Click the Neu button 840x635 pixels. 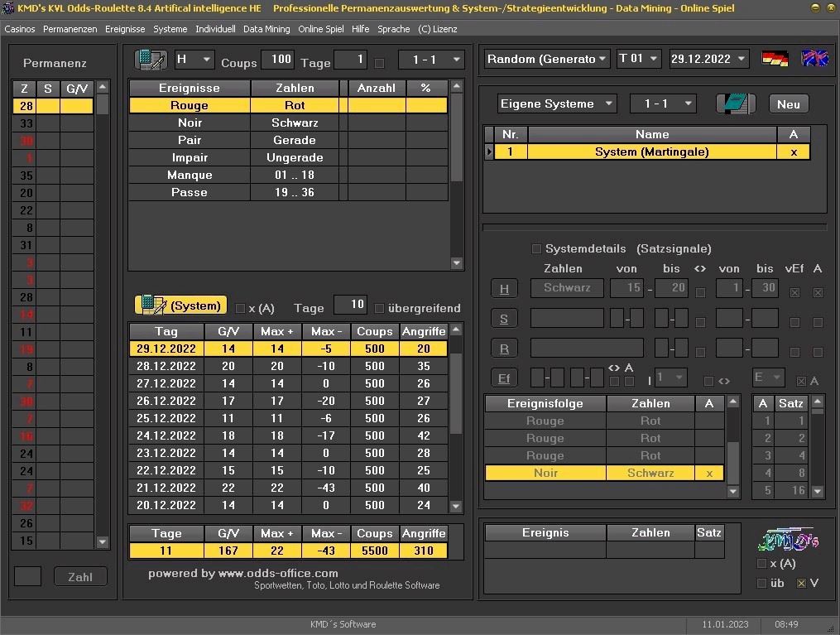point(788,104)
